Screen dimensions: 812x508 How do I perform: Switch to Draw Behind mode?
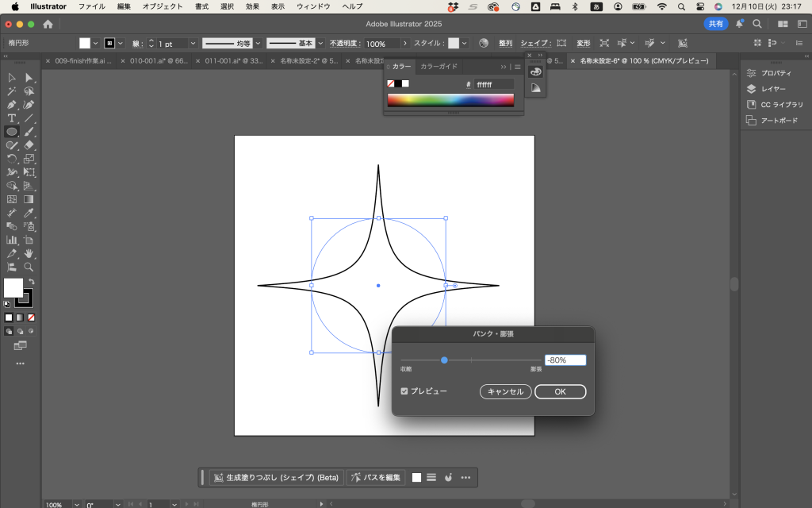[20, 331]
